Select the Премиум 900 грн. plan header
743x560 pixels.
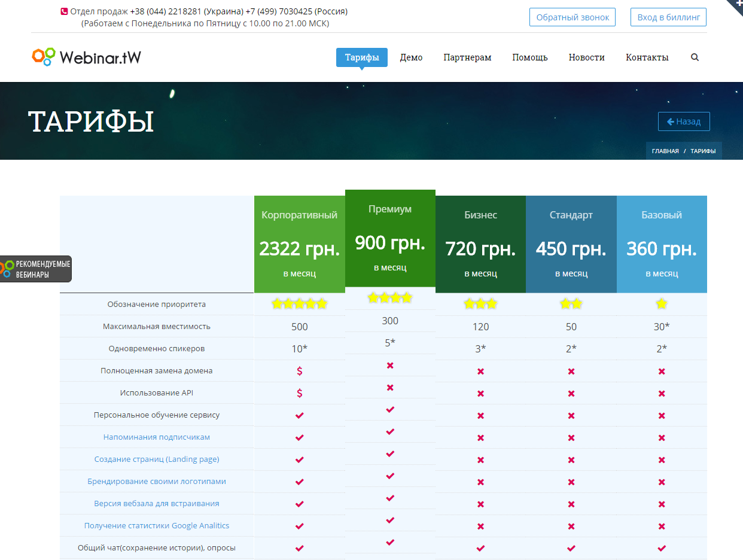click(x=390, y=238)
